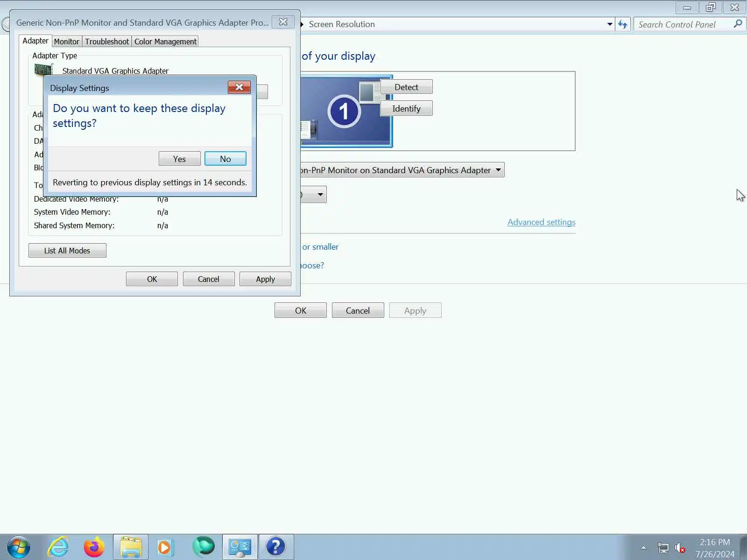Click No to revert display settings
747x560 pixels.
(x=226, y=159)
